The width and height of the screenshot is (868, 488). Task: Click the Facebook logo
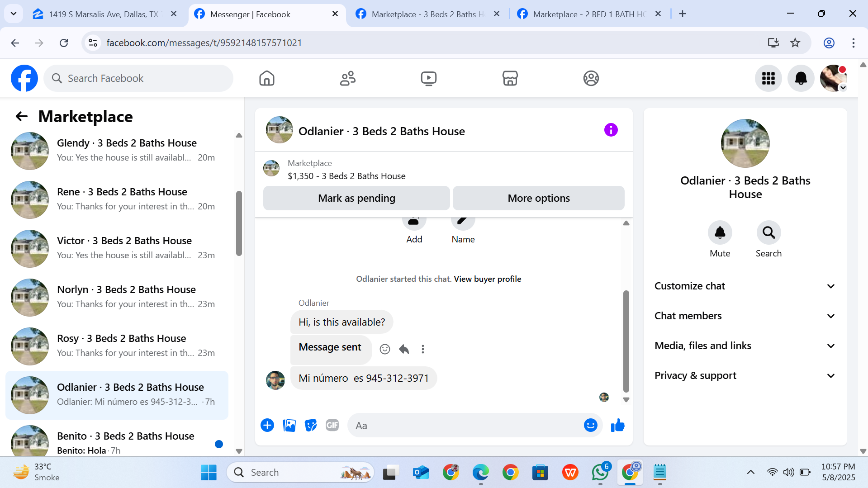pos(24,78)
